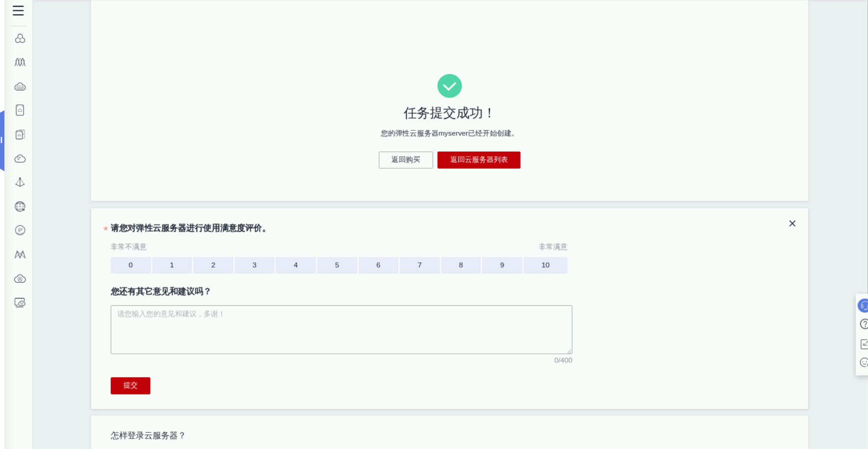Click the triple-arch auto scaling sidebar icon
This screenshot has width=868, height=449.
(x=20, y=62)
